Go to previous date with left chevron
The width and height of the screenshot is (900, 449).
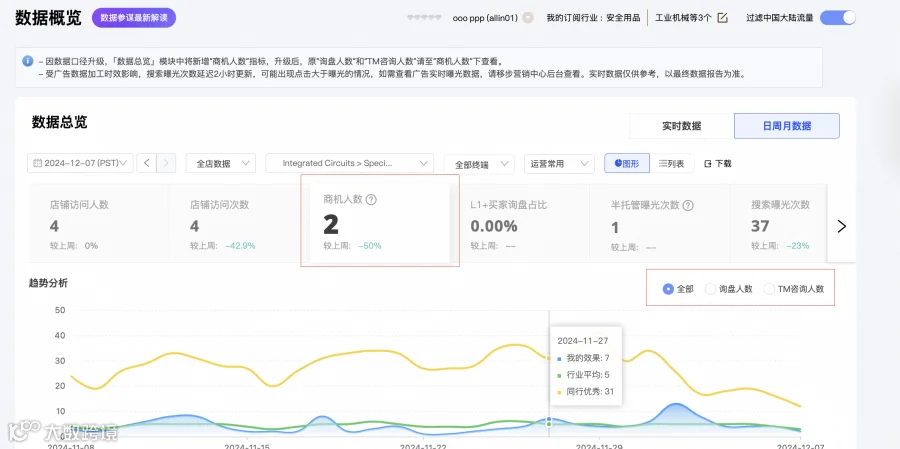[146, 163]
